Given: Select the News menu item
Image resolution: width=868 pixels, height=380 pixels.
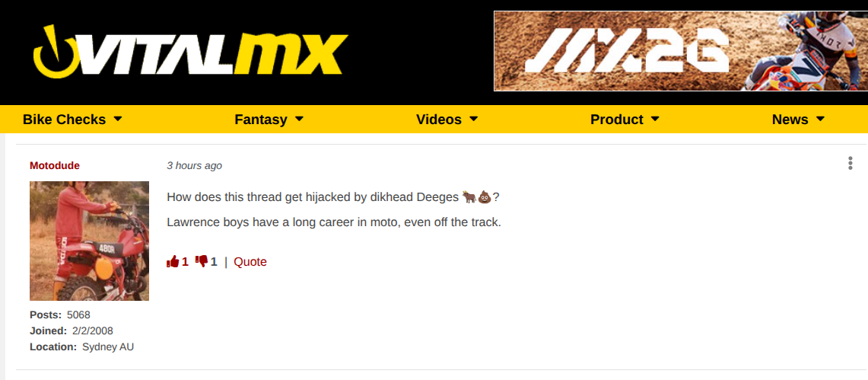Looking at the screenshot, I should tap(790, 120).
